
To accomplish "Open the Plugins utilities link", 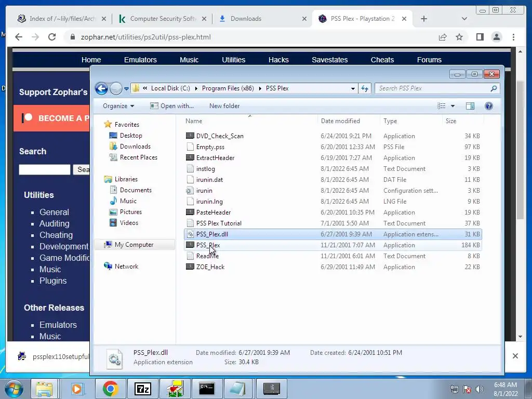I will coord(53,281).
